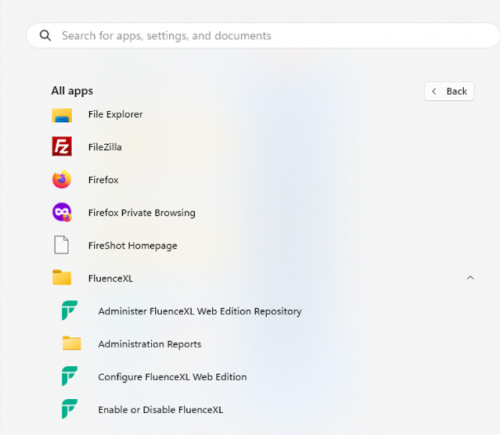Click Configure FluenceXL Web Edition icon
500x435 pixels.
coord(70,376)
